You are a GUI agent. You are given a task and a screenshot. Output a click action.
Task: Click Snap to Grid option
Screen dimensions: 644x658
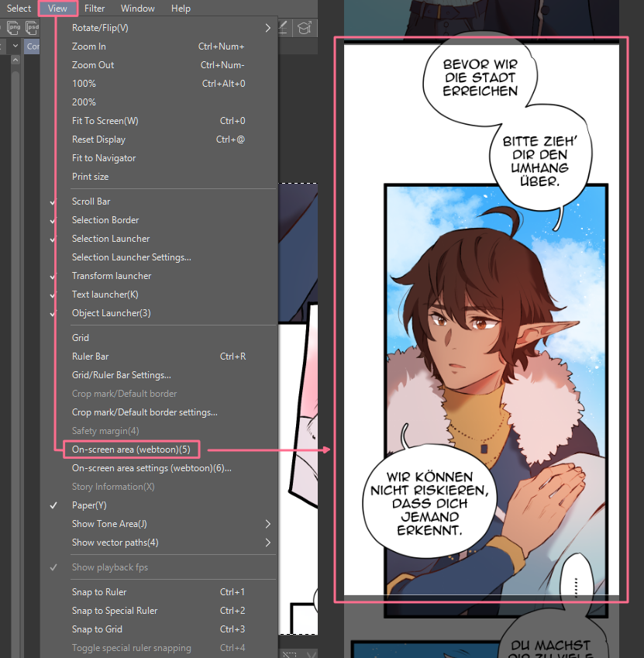point(97,629)
